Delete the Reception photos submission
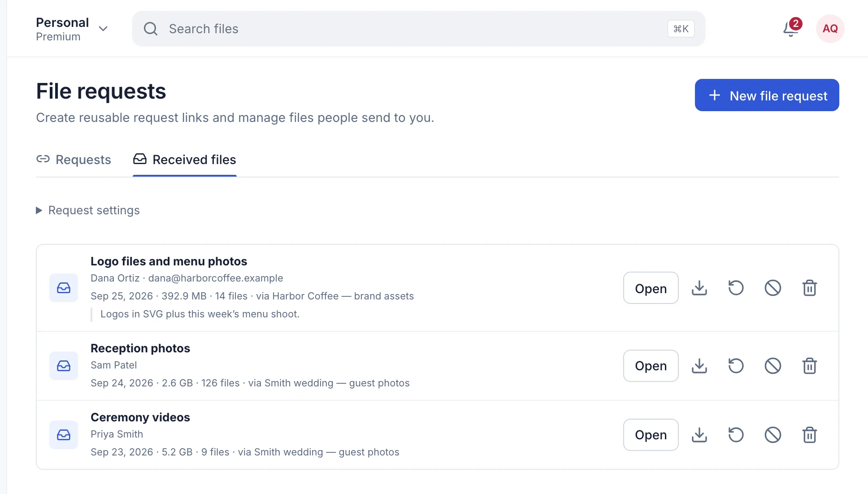 (x=810, y=366)
